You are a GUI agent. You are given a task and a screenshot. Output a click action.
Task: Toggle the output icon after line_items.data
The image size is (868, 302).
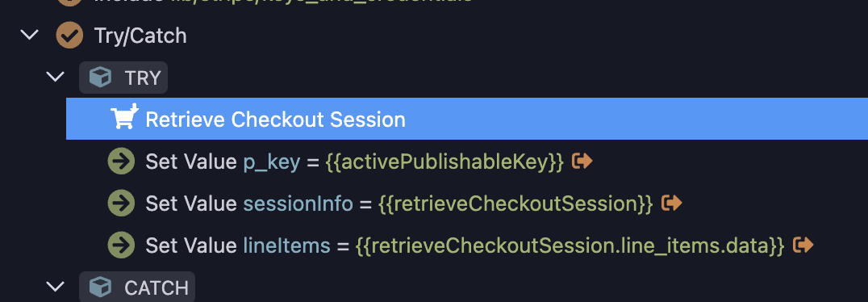click(803, 245)
